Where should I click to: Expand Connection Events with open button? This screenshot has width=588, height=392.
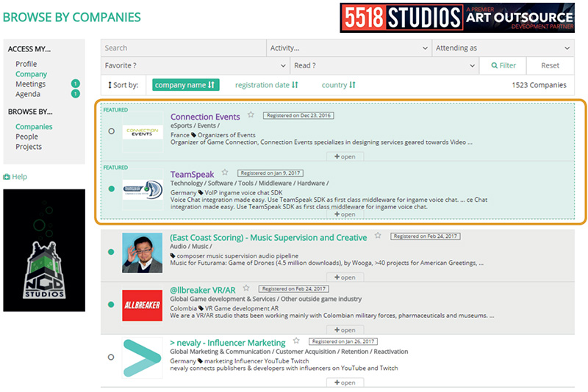click(345, 156)
